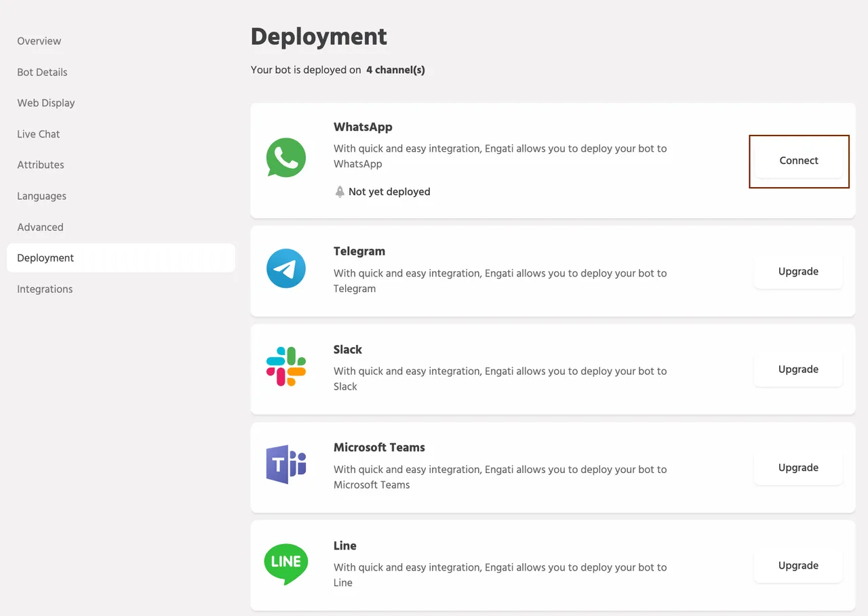Click the Slack channel icon
868x616 pixels.
[x=286, y=366]
